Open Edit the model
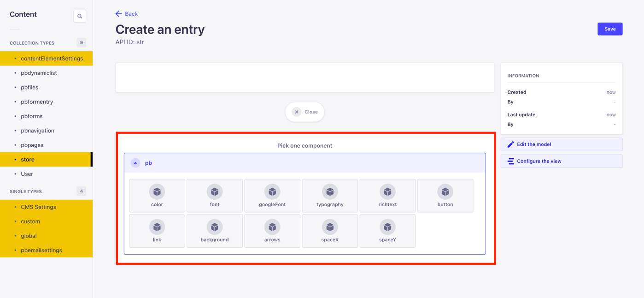Image resolution: width=644 pixels, height=298 pixels. [x=561, y=144]
